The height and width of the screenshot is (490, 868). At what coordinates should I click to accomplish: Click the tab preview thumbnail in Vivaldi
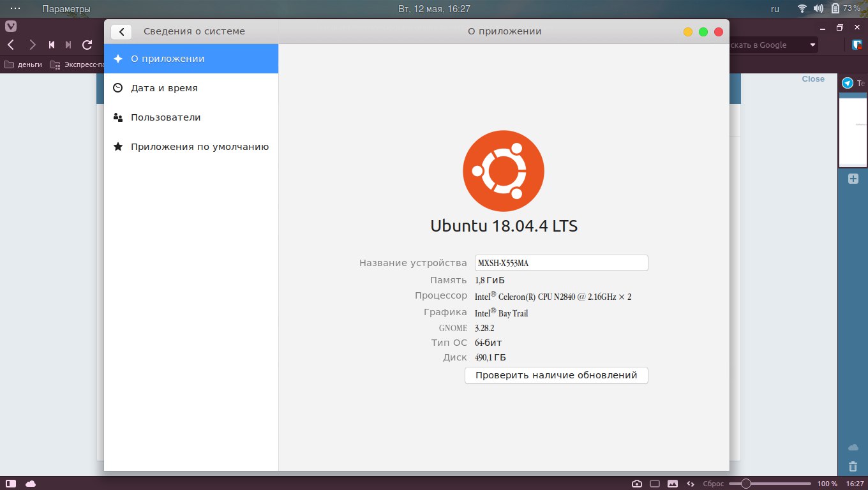853,130
